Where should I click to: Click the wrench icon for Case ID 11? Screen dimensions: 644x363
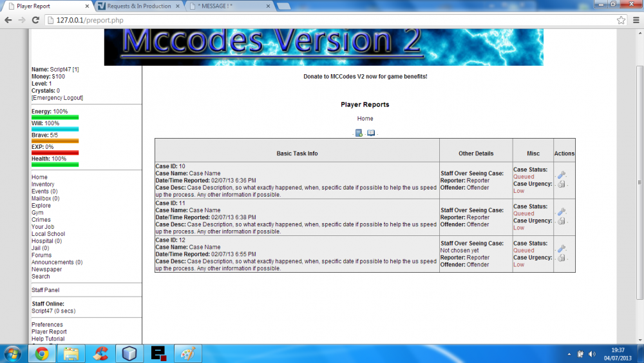562,211
